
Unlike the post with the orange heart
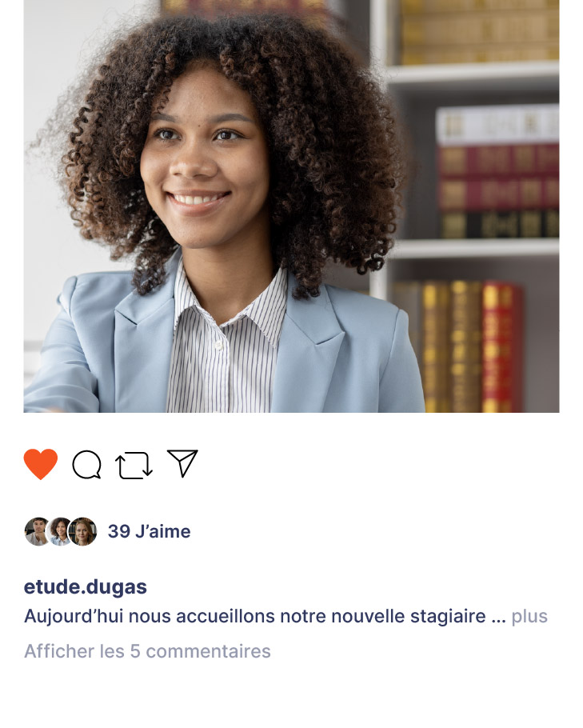click(41, 464)
